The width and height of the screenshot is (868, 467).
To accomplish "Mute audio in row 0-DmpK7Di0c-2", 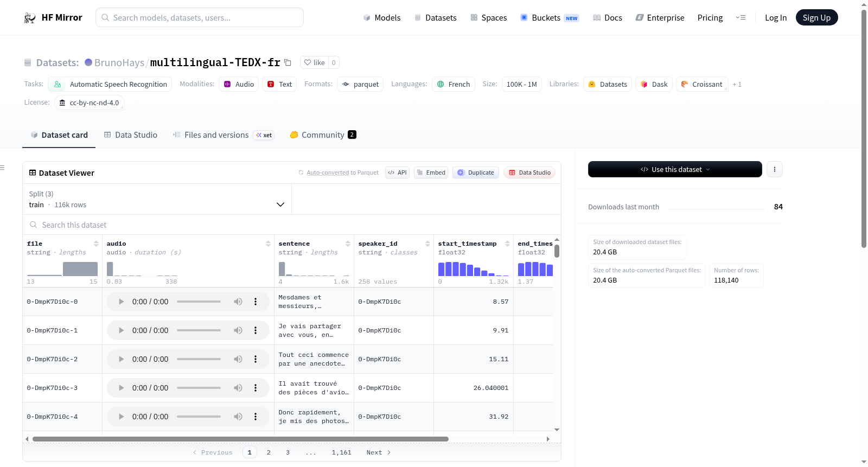I will coord(238,359).
